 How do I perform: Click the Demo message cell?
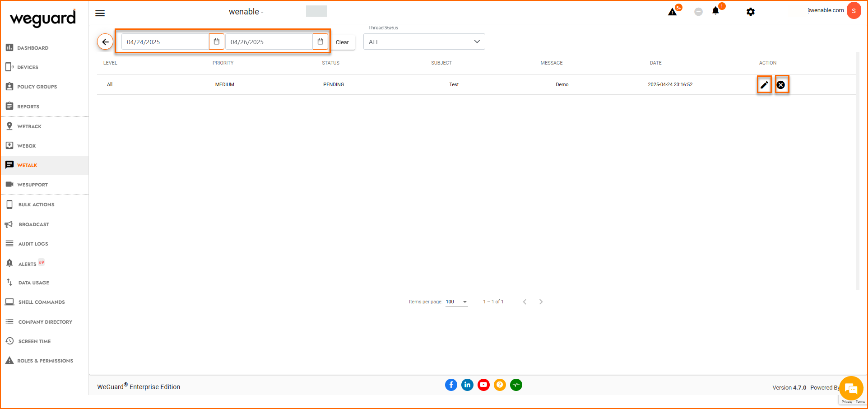[x=562, y=84]
